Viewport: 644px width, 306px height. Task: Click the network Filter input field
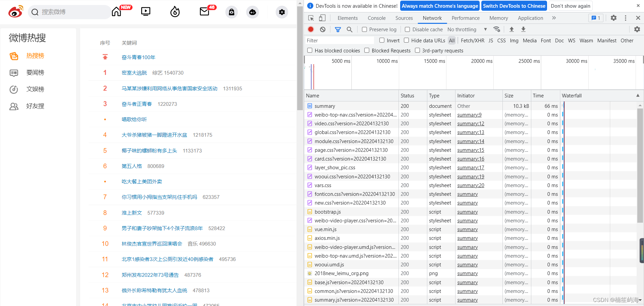click(339, 41)
